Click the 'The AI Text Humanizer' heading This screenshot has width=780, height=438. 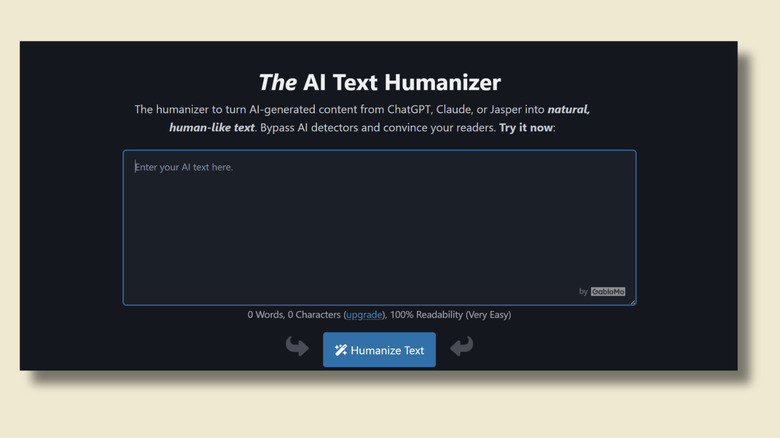(x=379, y=82)
